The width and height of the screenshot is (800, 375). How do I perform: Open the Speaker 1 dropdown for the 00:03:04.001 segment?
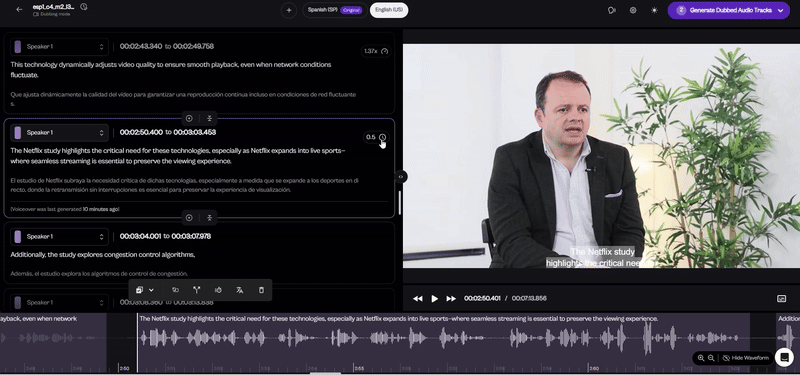point(60,237)
